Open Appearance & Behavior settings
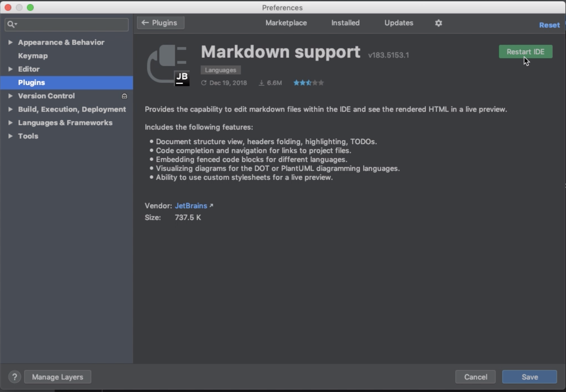 pos(61,42)
